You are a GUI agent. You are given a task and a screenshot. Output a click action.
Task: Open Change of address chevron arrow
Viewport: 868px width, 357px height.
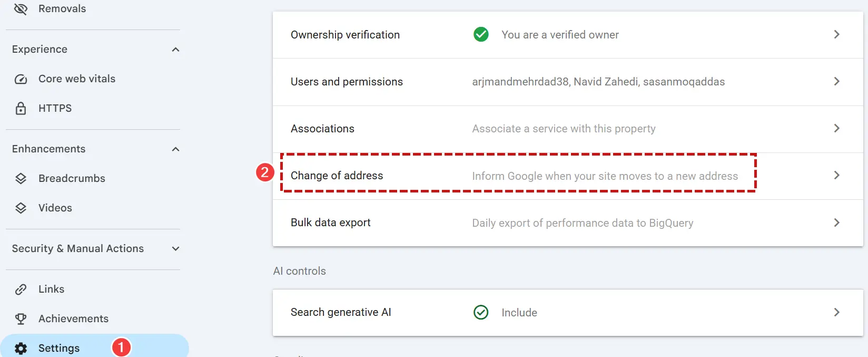836,175
